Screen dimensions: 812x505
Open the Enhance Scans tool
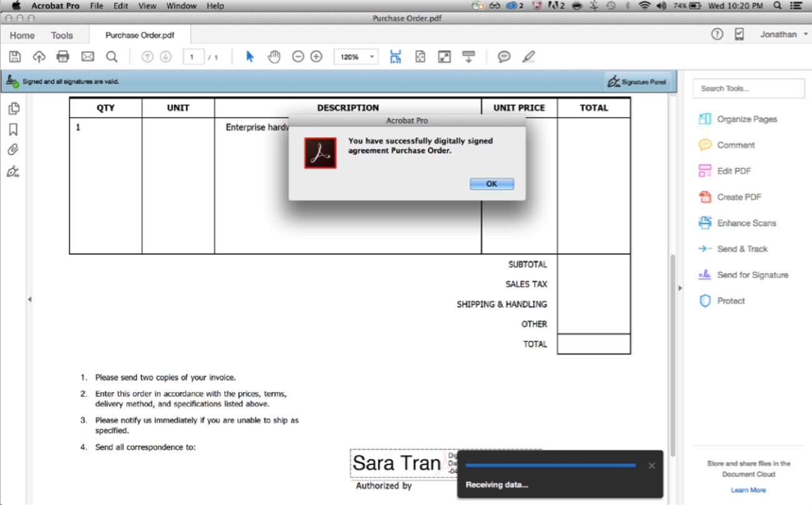click(x=738, y=223)
